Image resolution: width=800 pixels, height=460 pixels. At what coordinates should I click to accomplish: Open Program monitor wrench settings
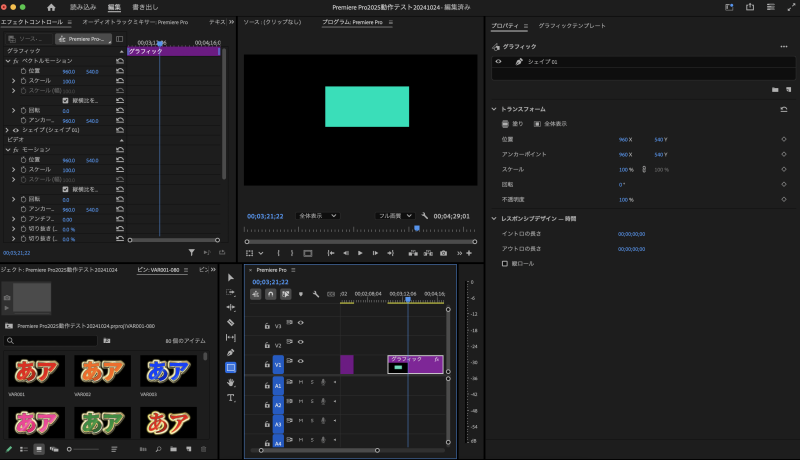click(424, 216)
